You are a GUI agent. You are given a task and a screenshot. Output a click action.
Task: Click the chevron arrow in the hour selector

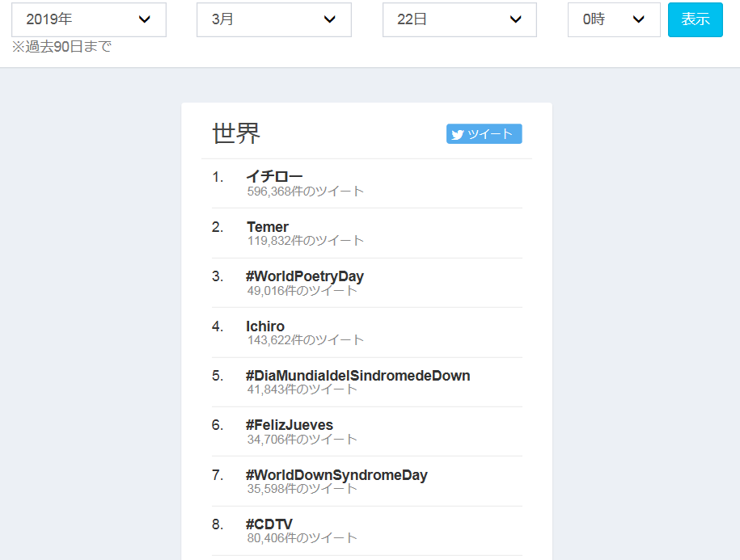[638, 19]
